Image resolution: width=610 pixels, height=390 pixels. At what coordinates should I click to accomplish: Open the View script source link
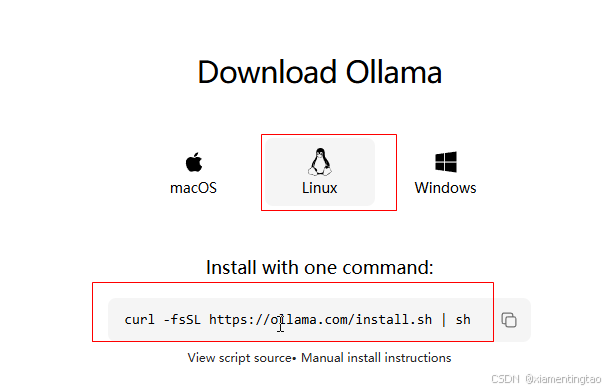240,358
